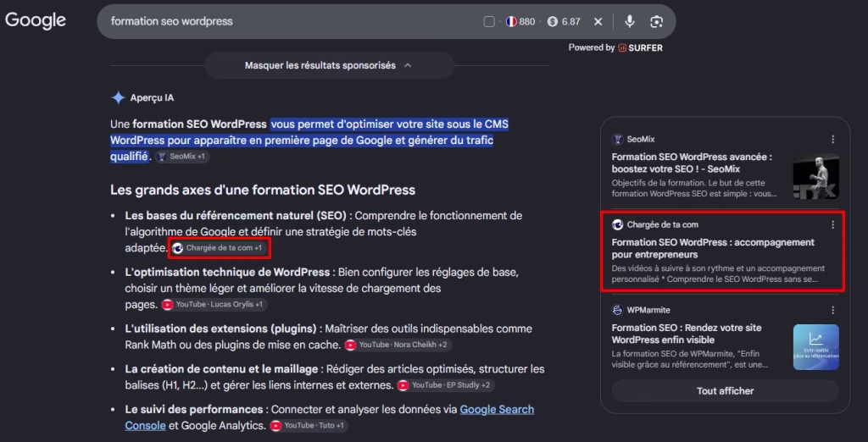The height and width of the screenshot is (442, 868).
Task: Click the SeoMix source name in card
Action: 641,140
